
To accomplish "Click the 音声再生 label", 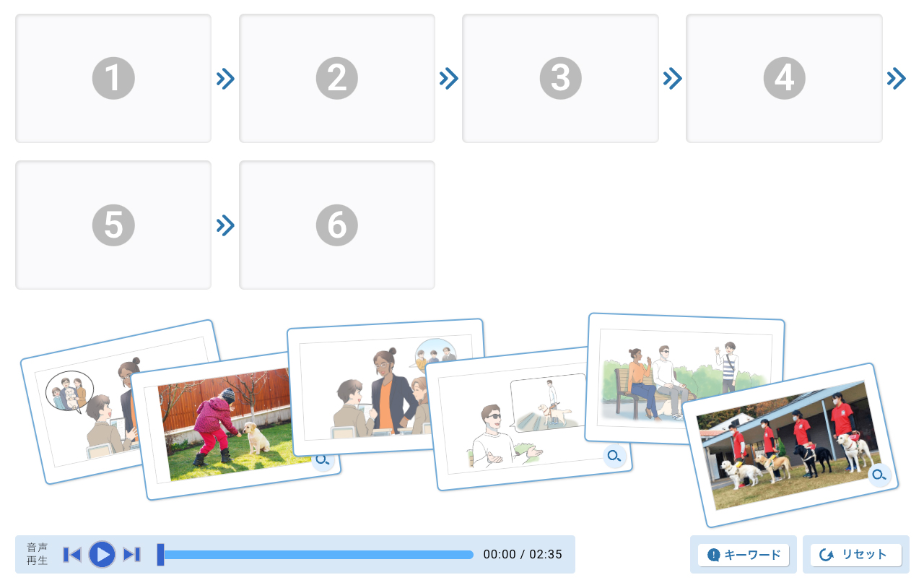I will pyautogui.click(x=37, y=554).
